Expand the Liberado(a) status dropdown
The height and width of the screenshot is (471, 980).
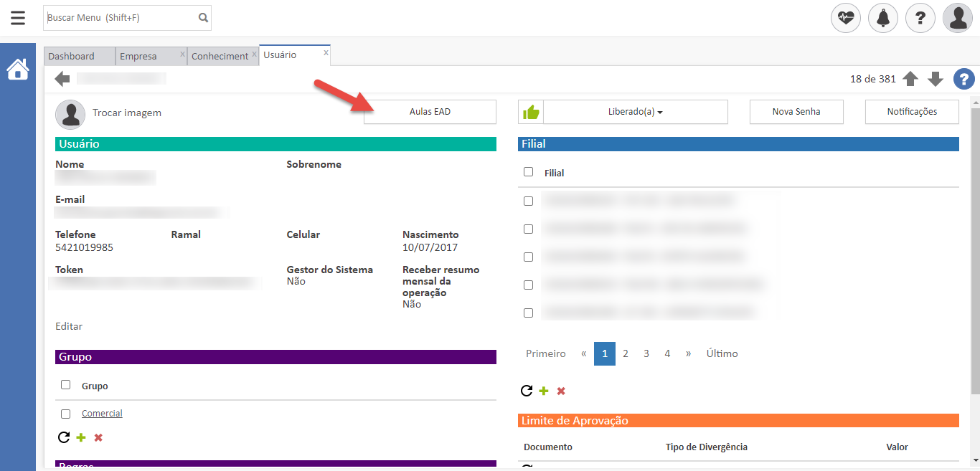tap(635, 112)
